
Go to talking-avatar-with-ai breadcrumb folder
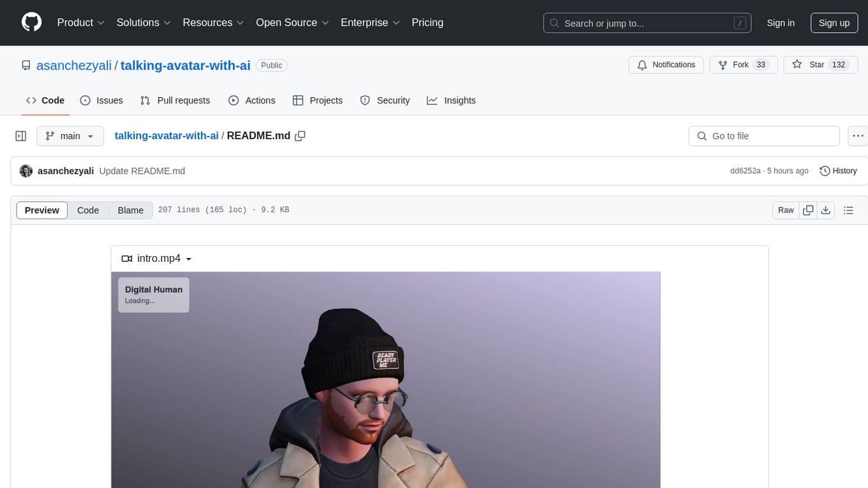point(167,135)
